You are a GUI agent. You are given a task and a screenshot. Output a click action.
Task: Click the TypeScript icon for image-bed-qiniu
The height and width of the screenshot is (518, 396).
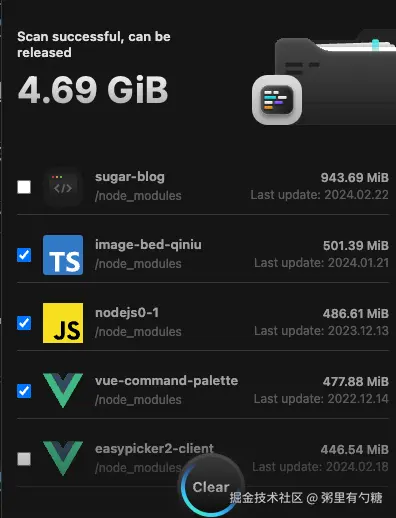click(63, 255)
